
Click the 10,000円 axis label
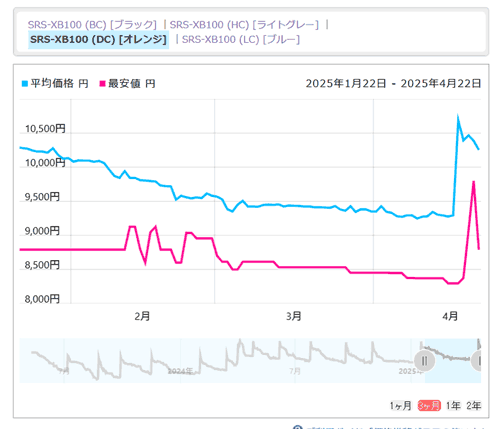click(45, 163)
